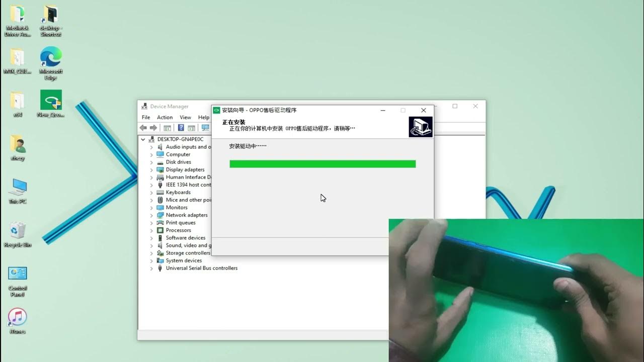This screenshot has width=644, height=362.
Task: Open the Recycle Bin
Action: [x=18, y=234]
